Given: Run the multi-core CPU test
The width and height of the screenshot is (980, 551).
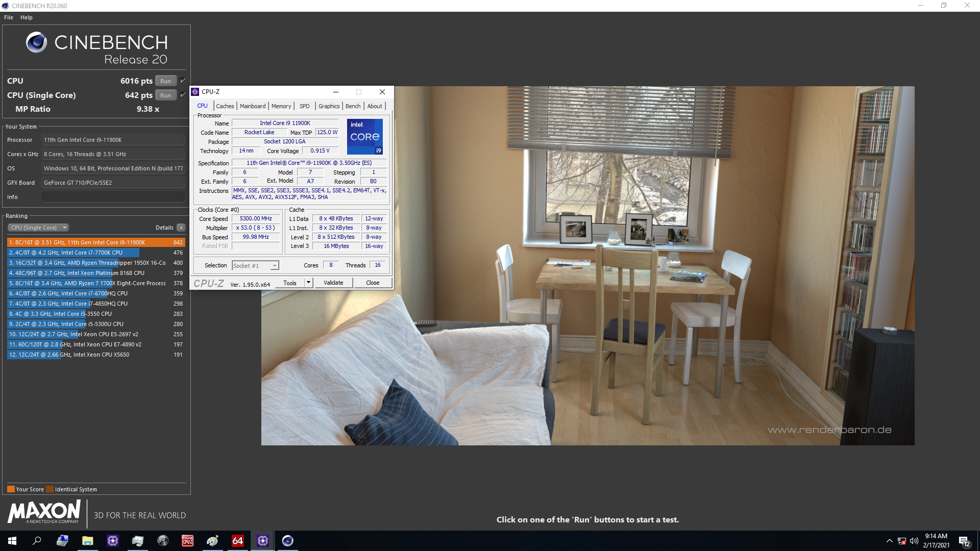Looking at the screenshot, I should point(166,81).
